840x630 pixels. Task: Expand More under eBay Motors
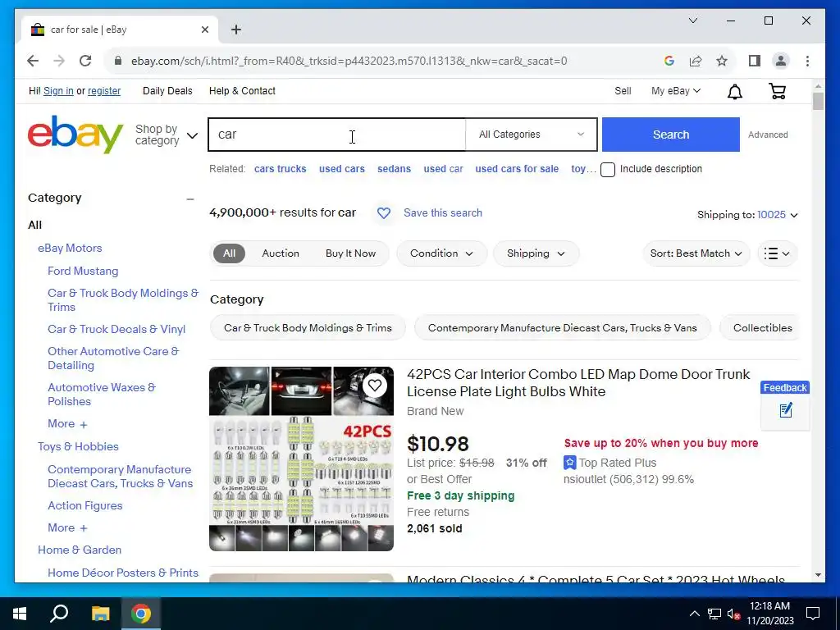tap(67, 424)
